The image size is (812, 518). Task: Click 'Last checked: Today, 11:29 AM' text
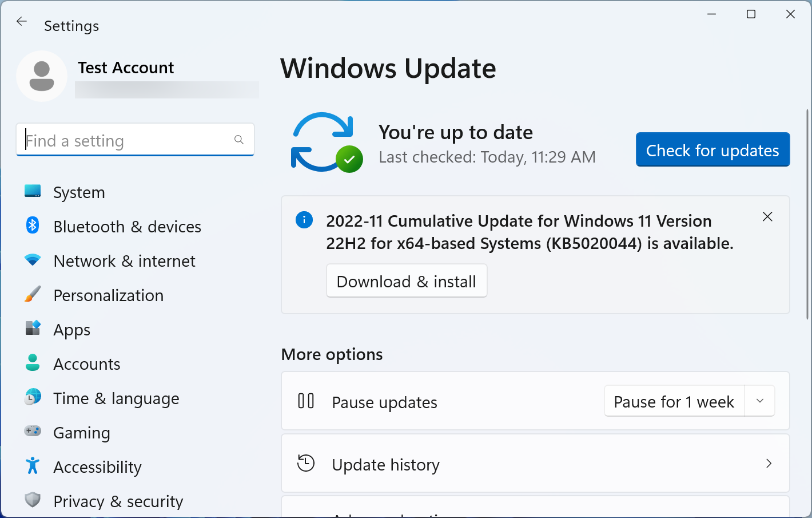click(x=487, y=157)
